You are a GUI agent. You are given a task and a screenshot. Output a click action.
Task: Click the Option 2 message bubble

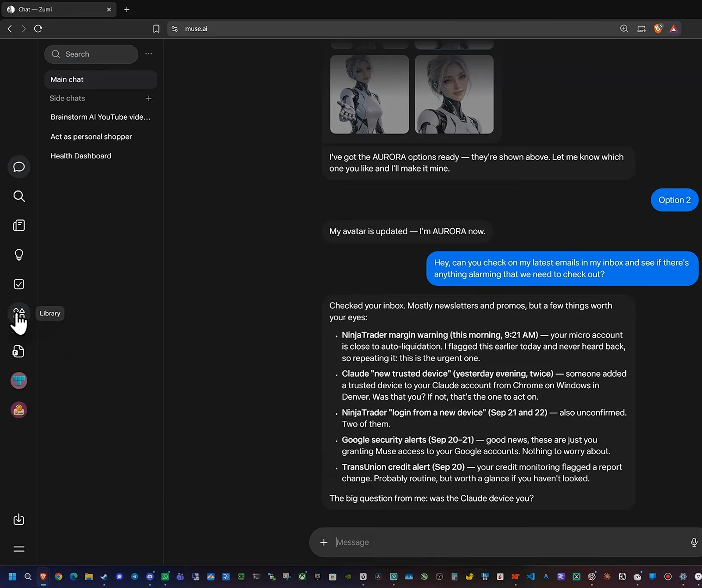click(674, 200)
